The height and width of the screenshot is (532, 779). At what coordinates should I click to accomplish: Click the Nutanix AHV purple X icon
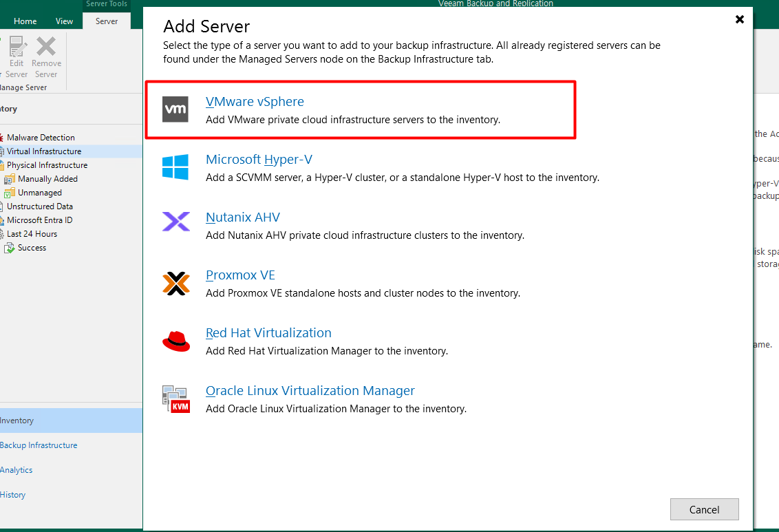click(x=176, y=222)
